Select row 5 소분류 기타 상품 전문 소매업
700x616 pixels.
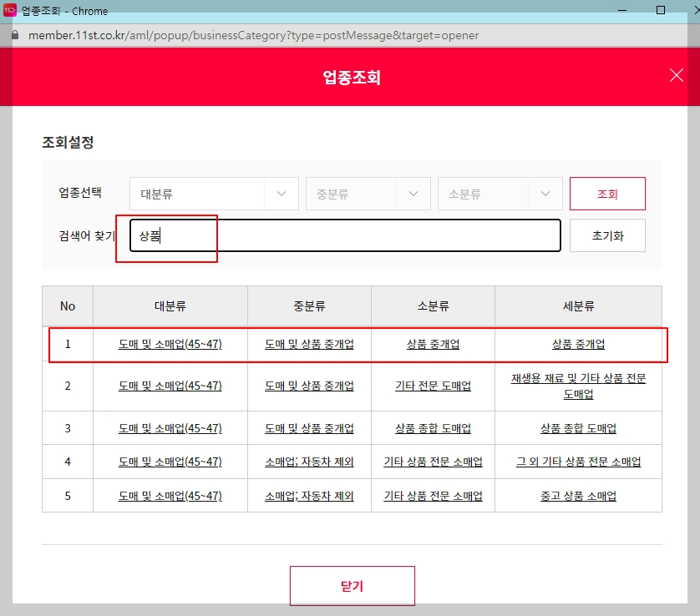[433, 496]
